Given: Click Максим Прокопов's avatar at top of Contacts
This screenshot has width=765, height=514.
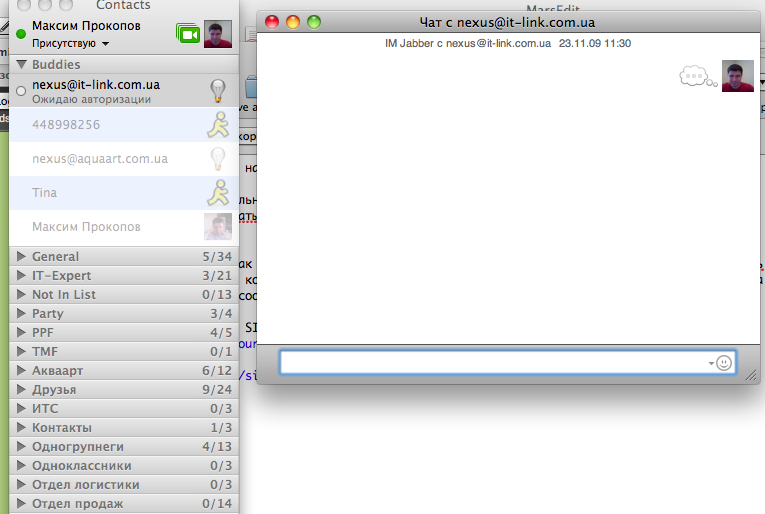Looking at the screenshot, I should coord(218,34).
